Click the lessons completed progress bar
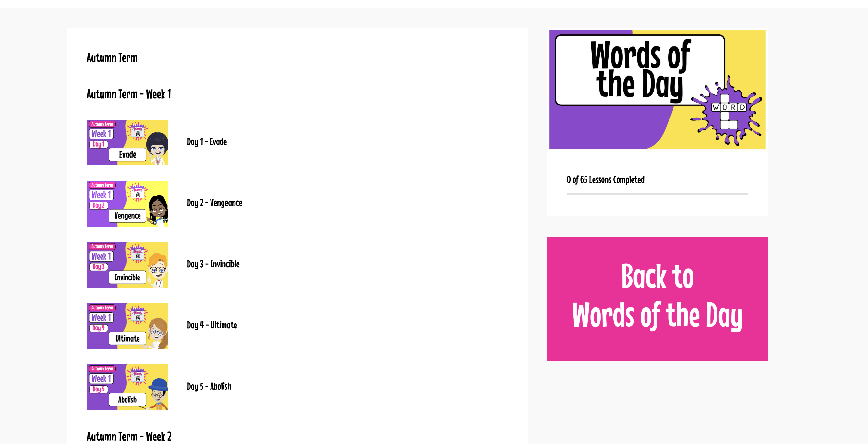The width and height of the screenshot is (868, 444). coord(657,194)
